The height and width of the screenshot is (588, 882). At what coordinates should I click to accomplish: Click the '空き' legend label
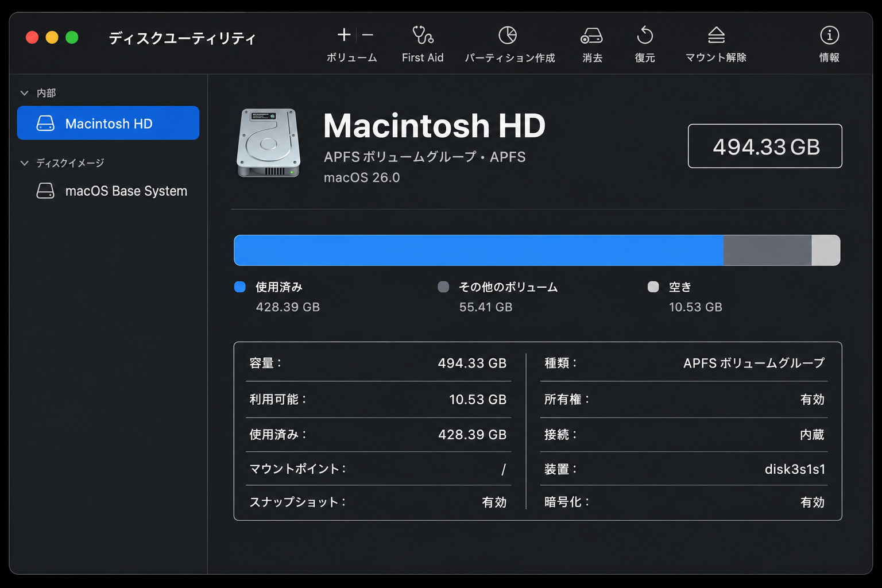[x=680, y=287]
